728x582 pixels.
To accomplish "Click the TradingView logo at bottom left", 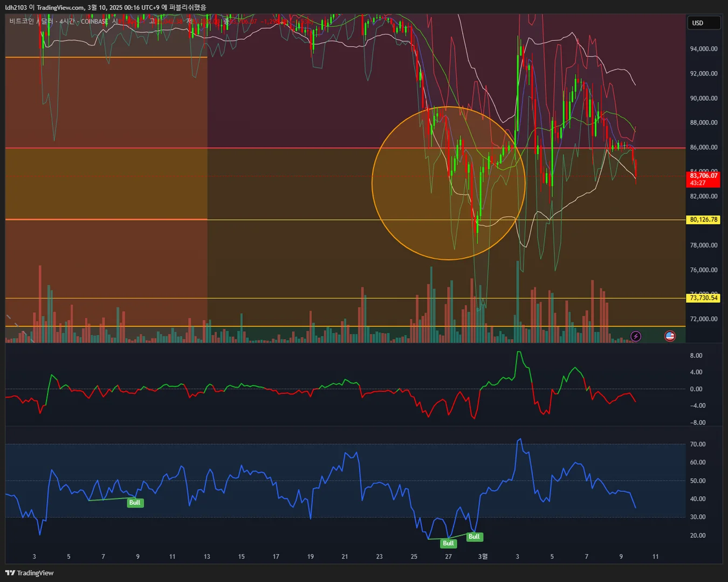I will pos(30,573).
